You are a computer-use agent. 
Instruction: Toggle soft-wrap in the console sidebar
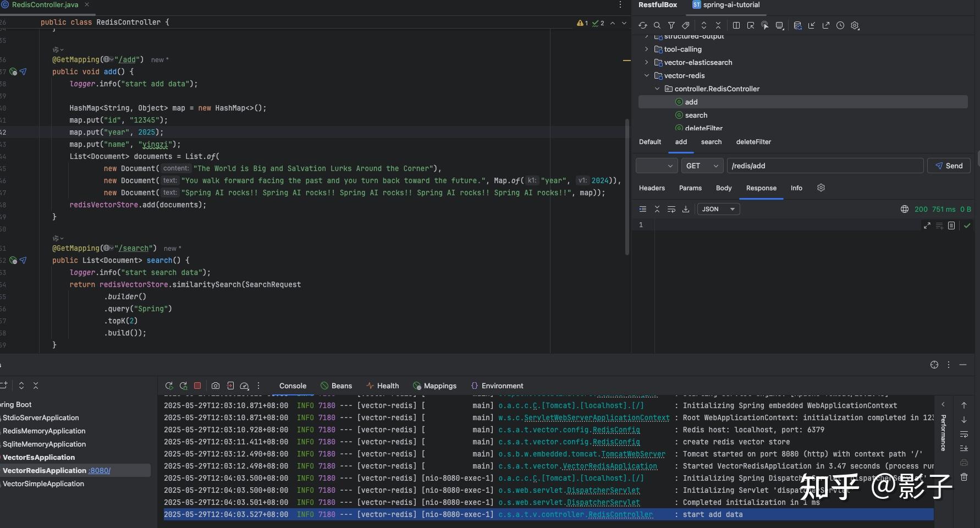point(964,434)
